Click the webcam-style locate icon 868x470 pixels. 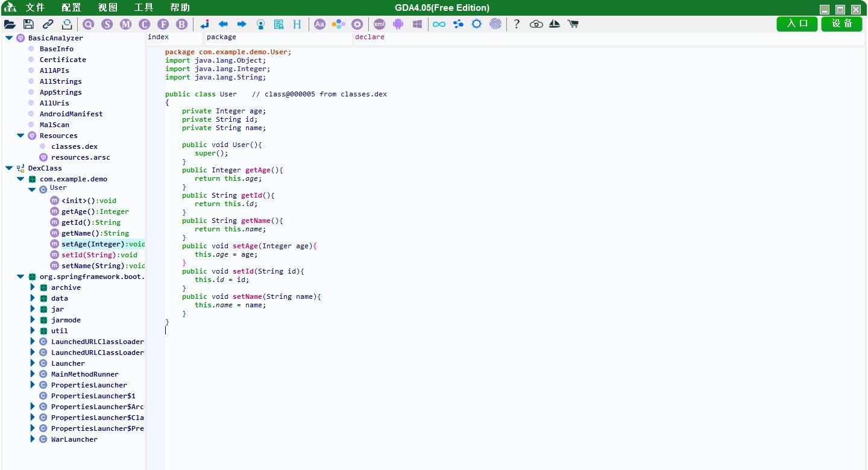point(260,24)
